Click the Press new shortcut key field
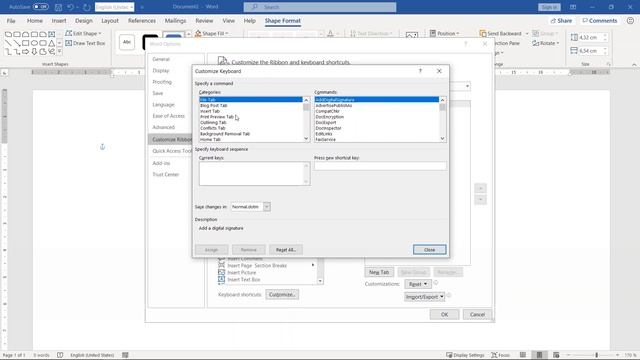Image resolution: width=640 pixels, height=360 pixels. (380, 166)
